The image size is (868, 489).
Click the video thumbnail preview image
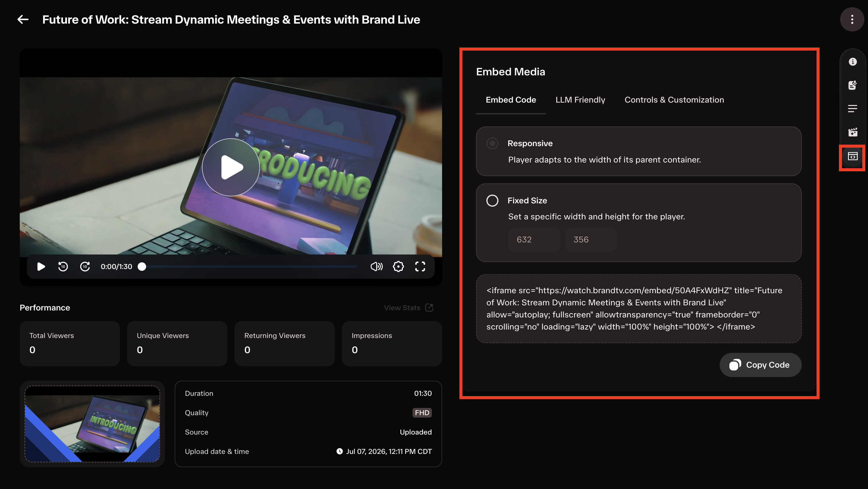(92, 424)
